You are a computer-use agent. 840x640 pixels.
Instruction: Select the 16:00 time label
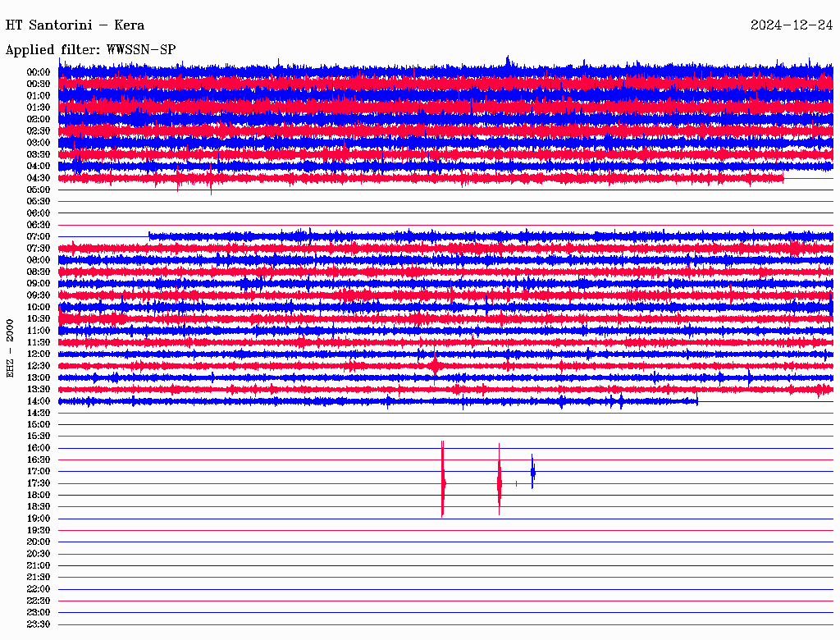click(39, 448)
